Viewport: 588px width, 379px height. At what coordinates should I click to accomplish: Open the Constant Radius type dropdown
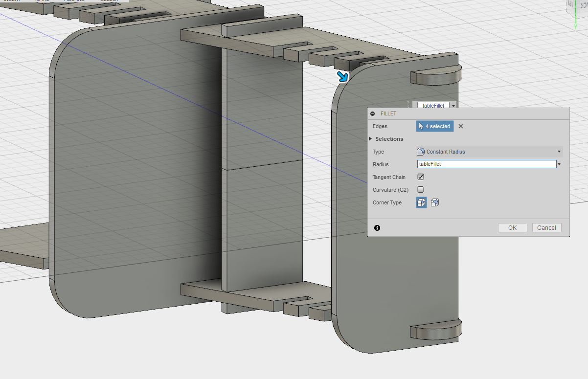pos(489,152)
